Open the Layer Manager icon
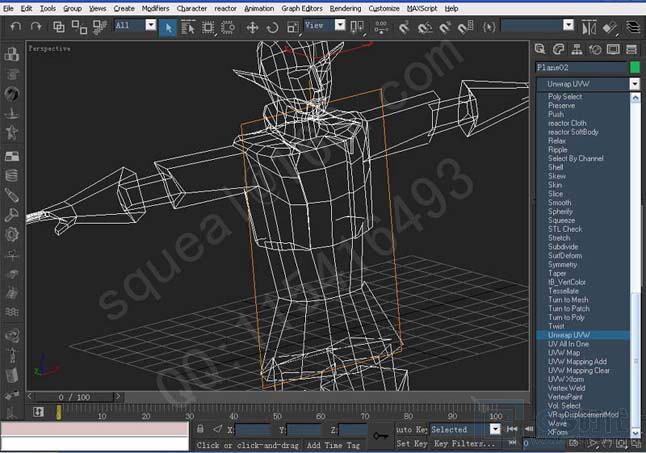This screenshot has height=453, width=646. [x=633, y=28]
